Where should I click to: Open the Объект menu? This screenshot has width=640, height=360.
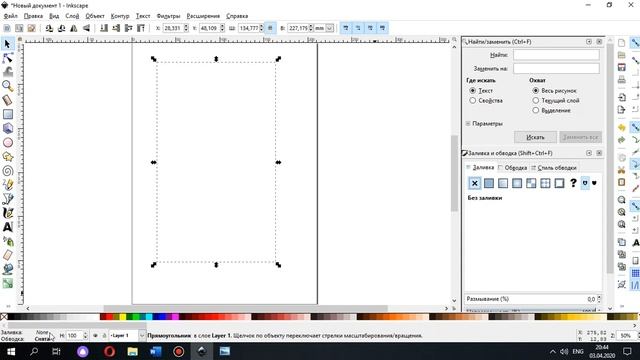click(x=95, y=16)
